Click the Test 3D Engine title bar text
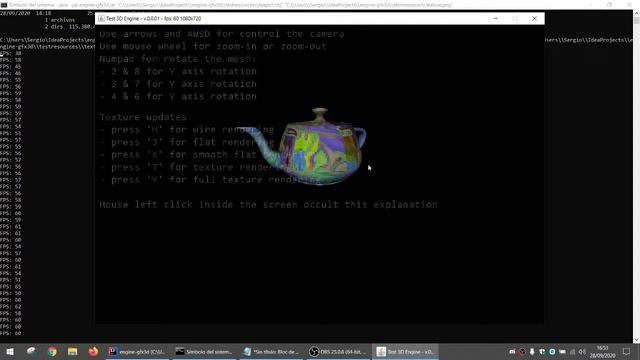The image size is (640, 360). [x=153, y=19]
